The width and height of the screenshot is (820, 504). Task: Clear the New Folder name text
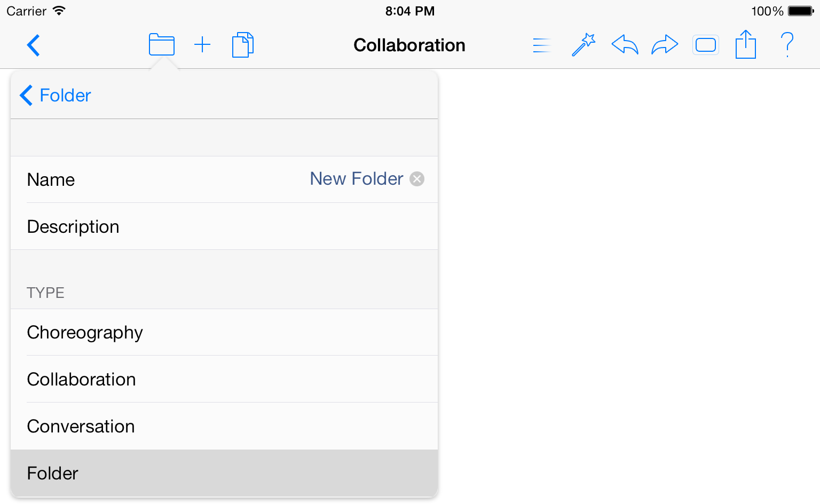click(x=417, y=179)
